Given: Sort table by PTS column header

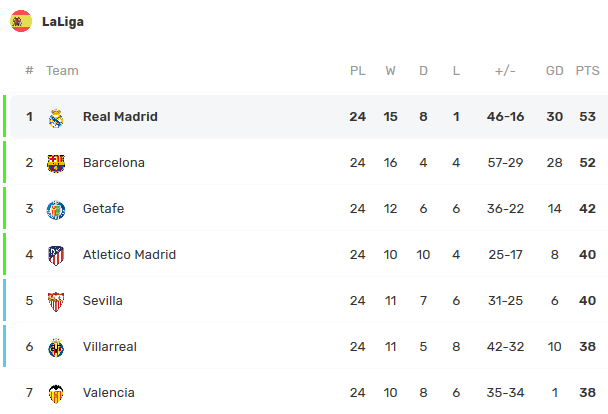Looking at the screenshot, I should tap(587, 71).
